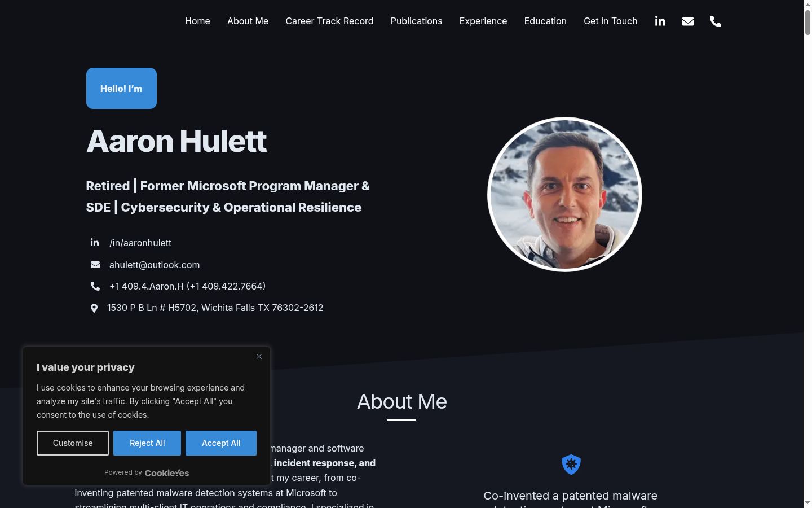Image resolution: width=812 pixels, height=508 pixels.
Task: Open Education navigation item
Action: (x=545, y=21)
